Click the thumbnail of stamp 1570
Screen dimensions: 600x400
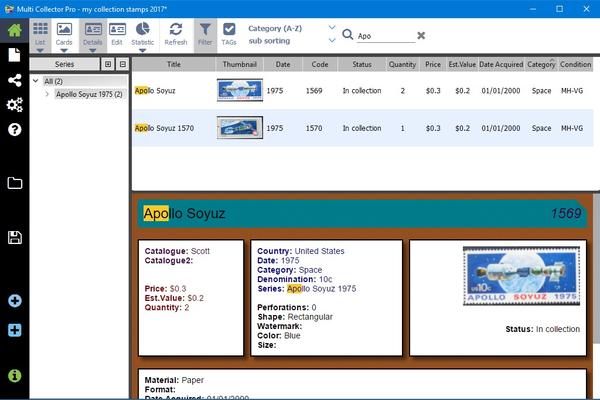click(240, 127)
